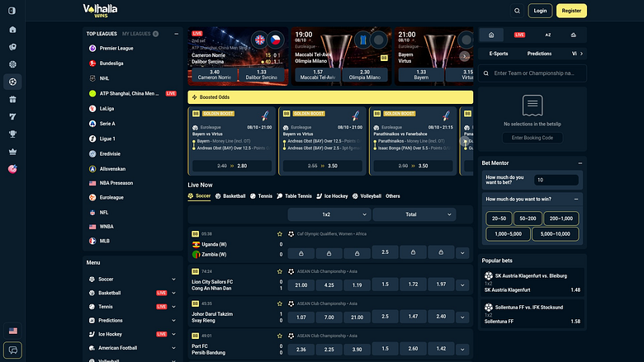Select the 20-50 win range option

click(499, 219)
